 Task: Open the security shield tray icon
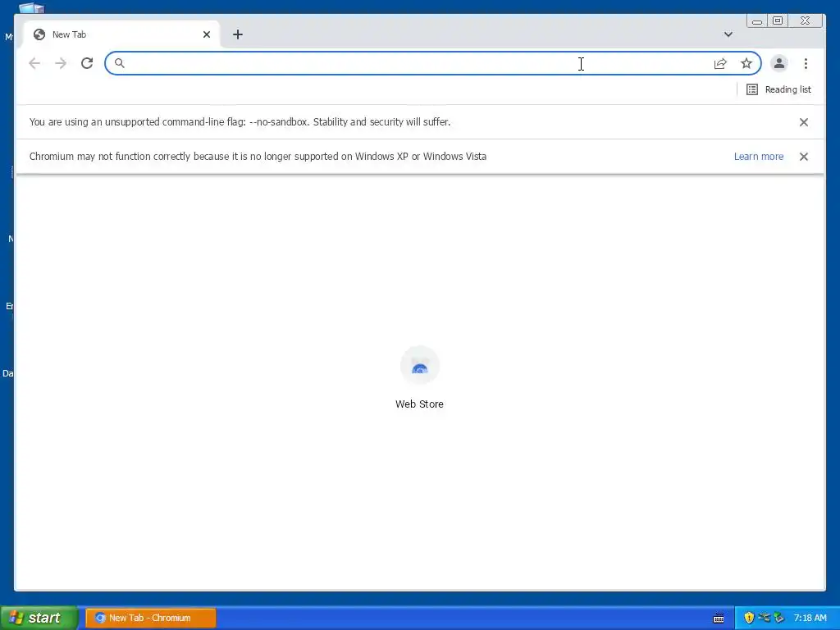click(749, 618)
